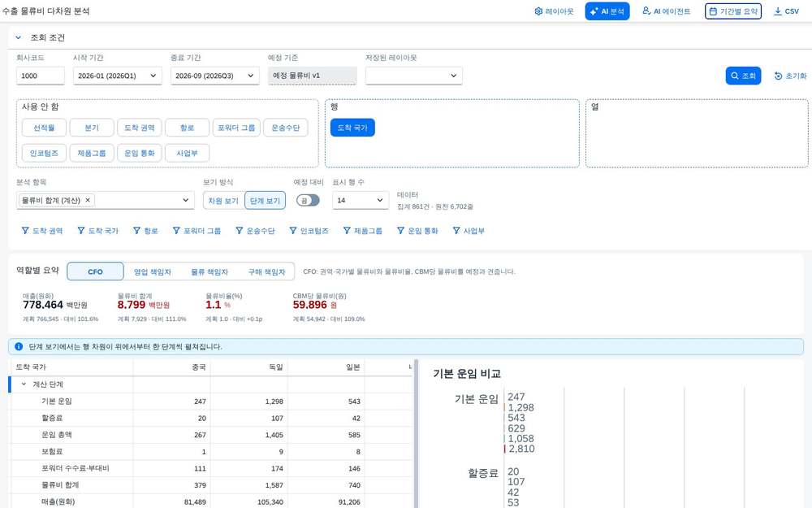
Task: Download data via CSV icon
Action: (x=777, y=11)
